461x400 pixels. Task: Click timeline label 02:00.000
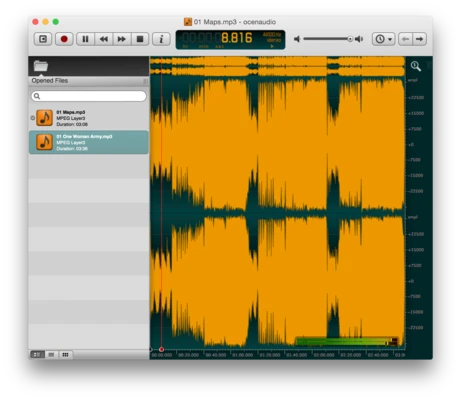coord(324,355)
